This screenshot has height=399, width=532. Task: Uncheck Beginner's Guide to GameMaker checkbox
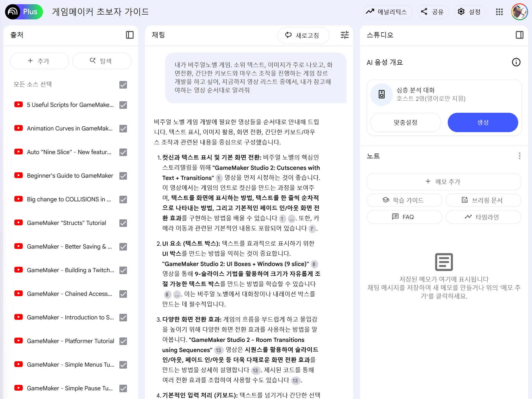pyautogui.click(x=123, y=176)
